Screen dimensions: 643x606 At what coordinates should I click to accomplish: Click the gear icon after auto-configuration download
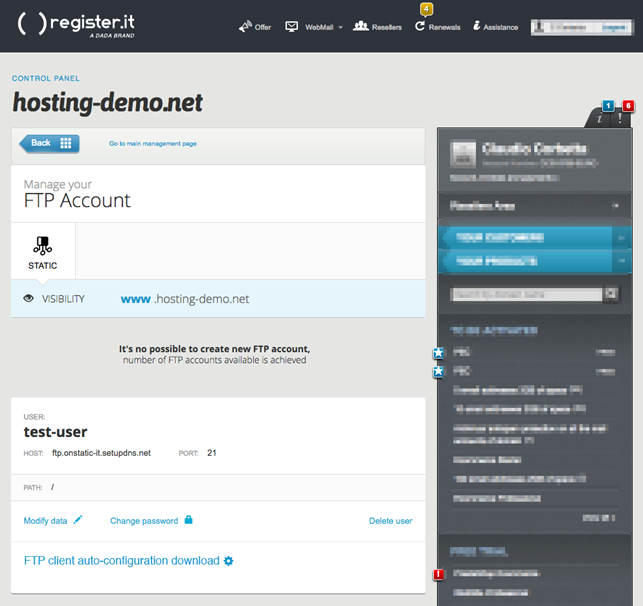[x=228, y=561]
